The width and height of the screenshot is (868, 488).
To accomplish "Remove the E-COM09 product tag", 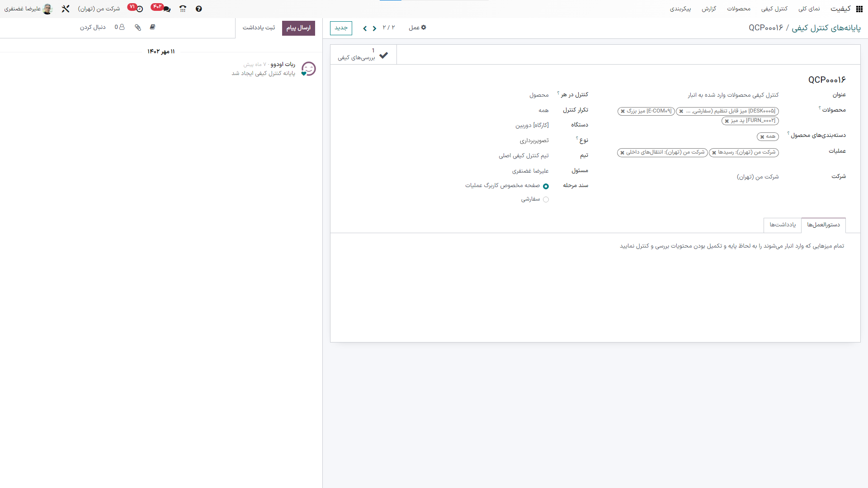I will (623, 111).
